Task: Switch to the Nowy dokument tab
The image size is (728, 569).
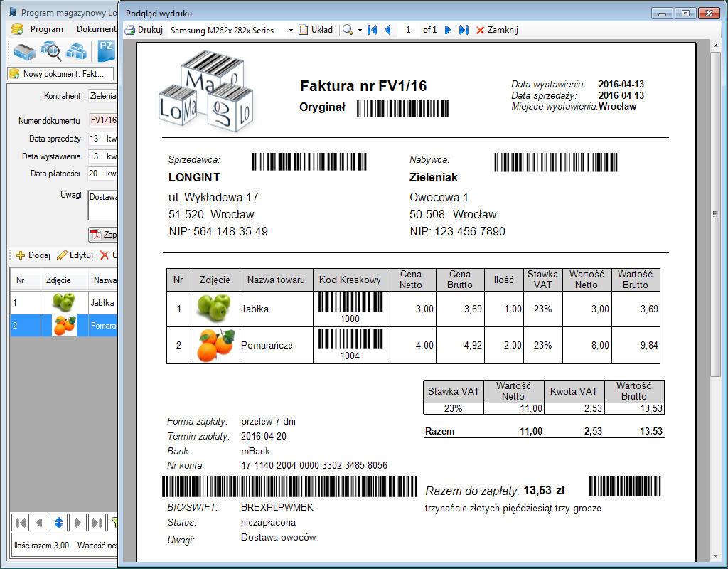Action: tap(60, 73)
